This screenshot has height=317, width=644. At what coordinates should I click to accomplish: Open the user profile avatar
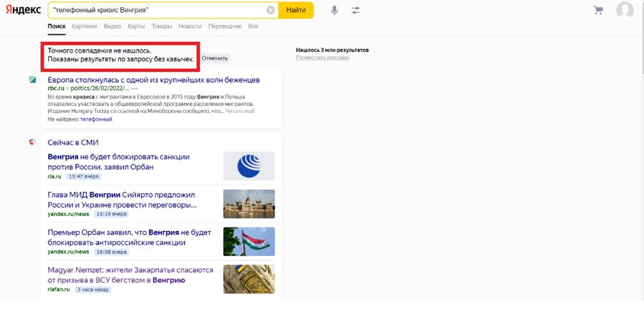click(624, 10)
